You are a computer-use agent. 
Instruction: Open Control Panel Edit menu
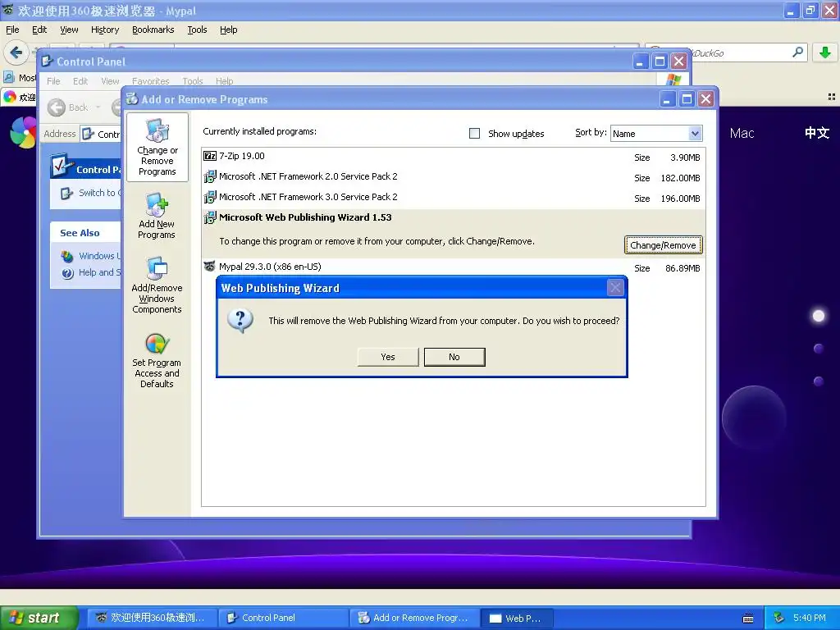pyautogui.click(x=80, y=81)
